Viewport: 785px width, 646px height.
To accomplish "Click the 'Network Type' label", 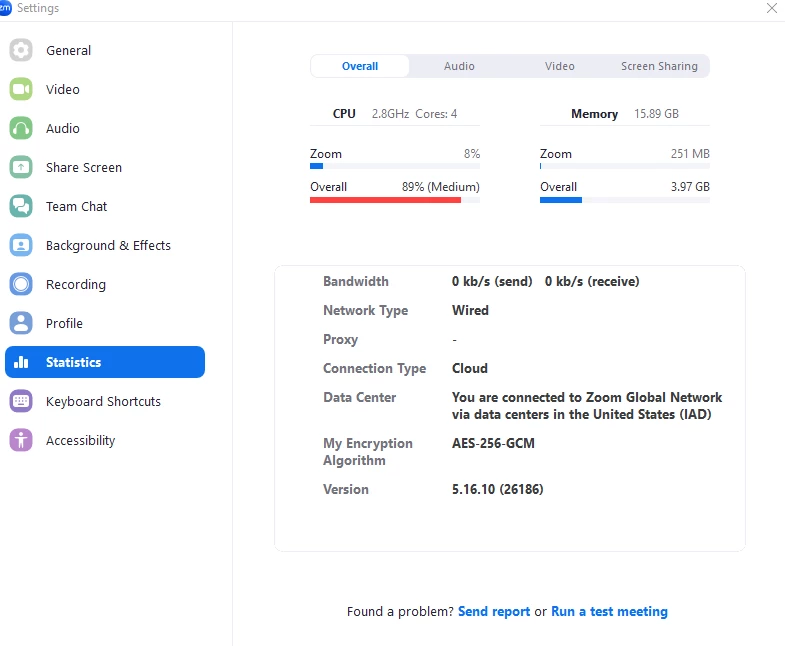I will [365, 310].
